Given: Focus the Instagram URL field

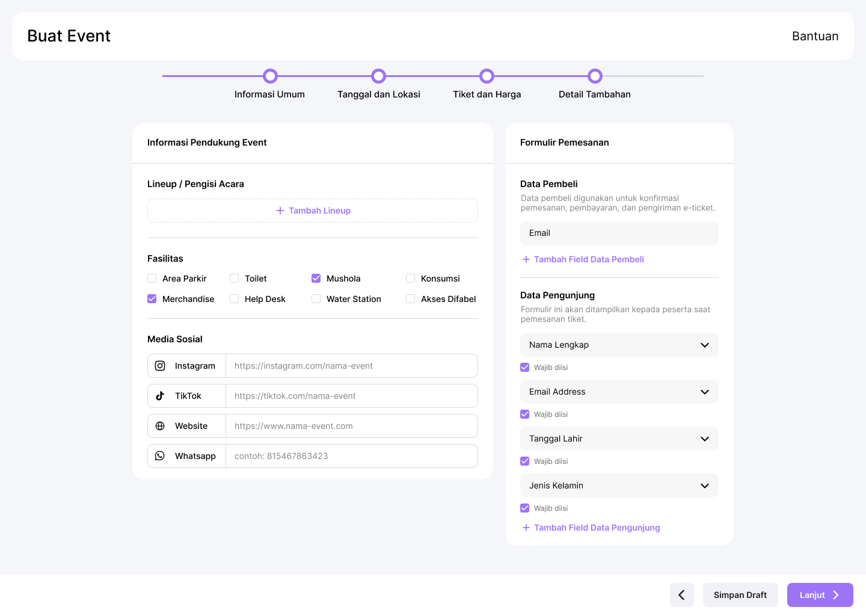Looking at the screenshot, I should 352,366.
